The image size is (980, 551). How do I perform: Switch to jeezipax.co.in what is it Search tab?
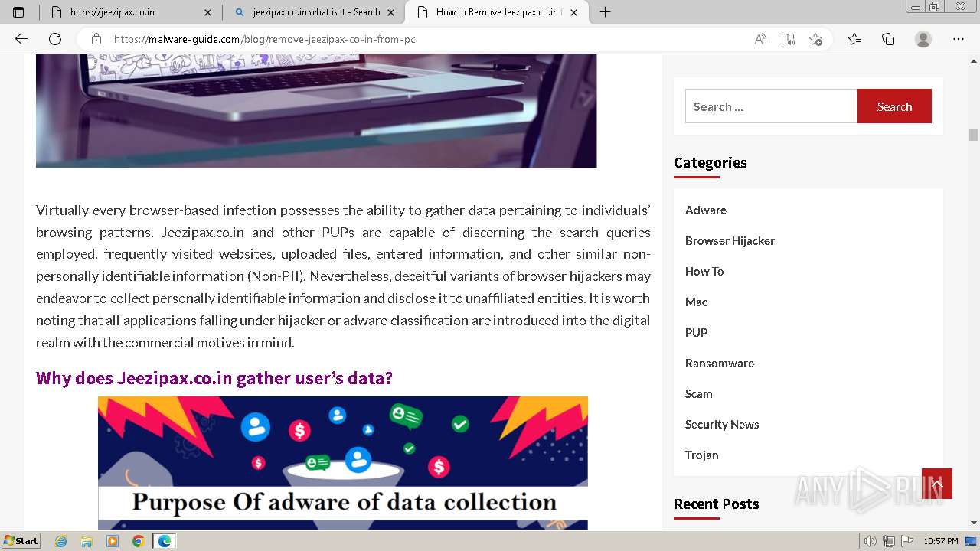(x=314, y=12)
